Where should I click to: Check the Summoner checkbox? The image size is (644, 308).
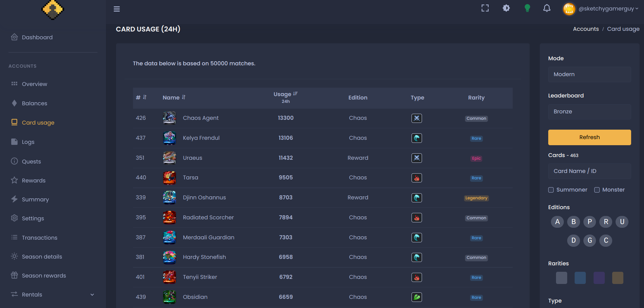[551, 190]
